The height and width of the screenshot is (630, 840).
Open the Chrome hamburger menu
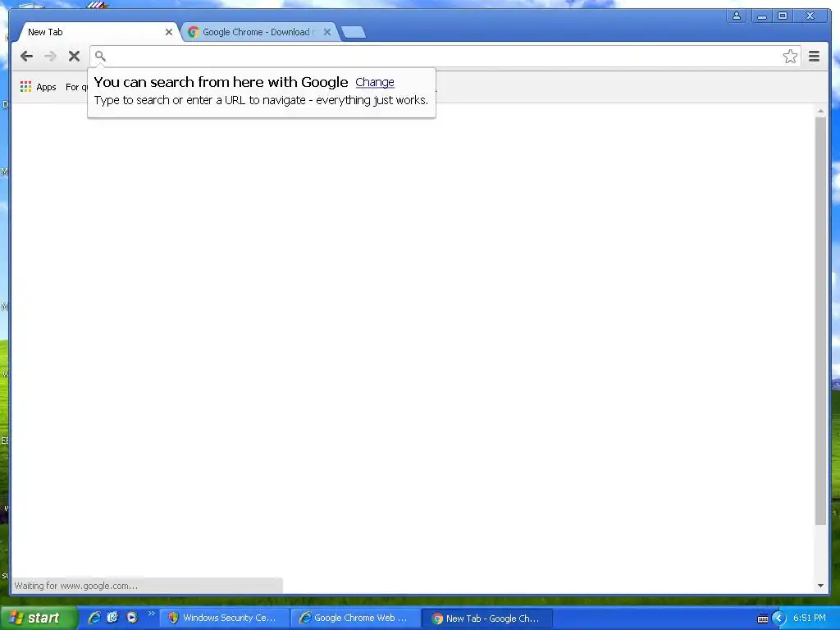point(814,57)
